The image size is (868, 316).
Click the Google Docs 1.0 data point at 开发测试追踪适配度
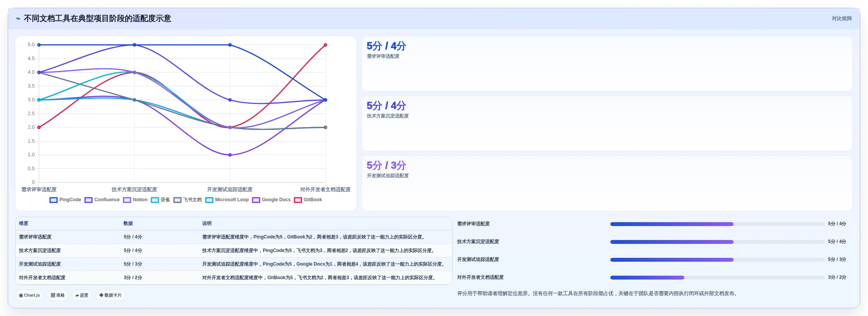point(230,155)
